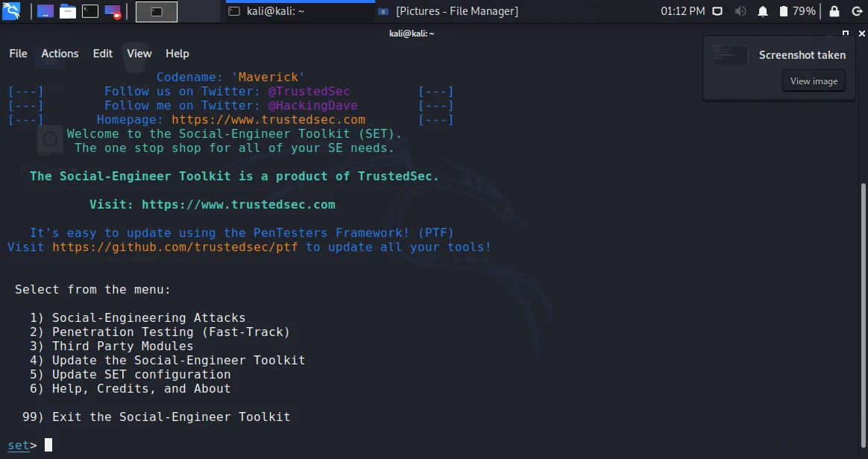The height and width of the screenshot is (459, 868).
Task: Click the screen recorder launcher icon
Action: coord(113,11)
